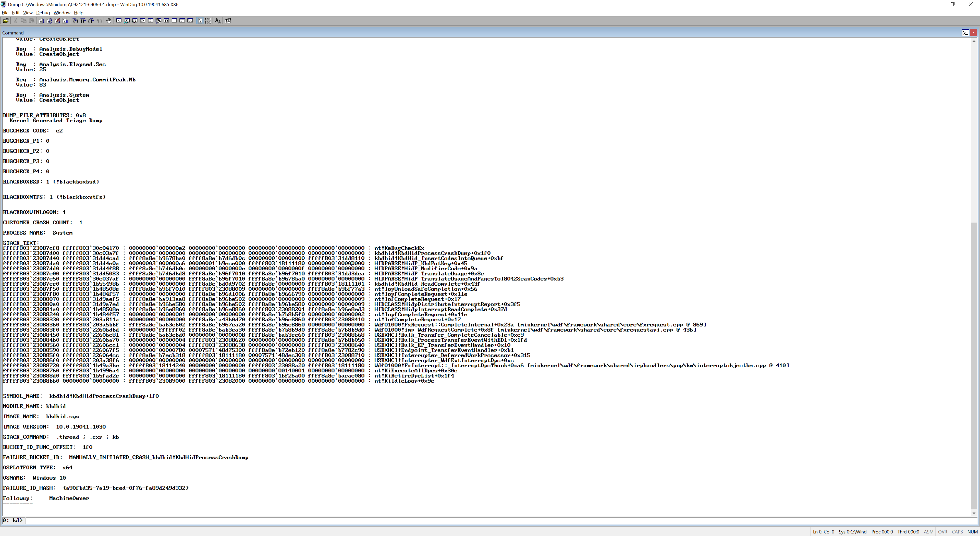Close the Command window with red X
The image size is (980, 536).
pyautogui.click(x=974, y=33)
